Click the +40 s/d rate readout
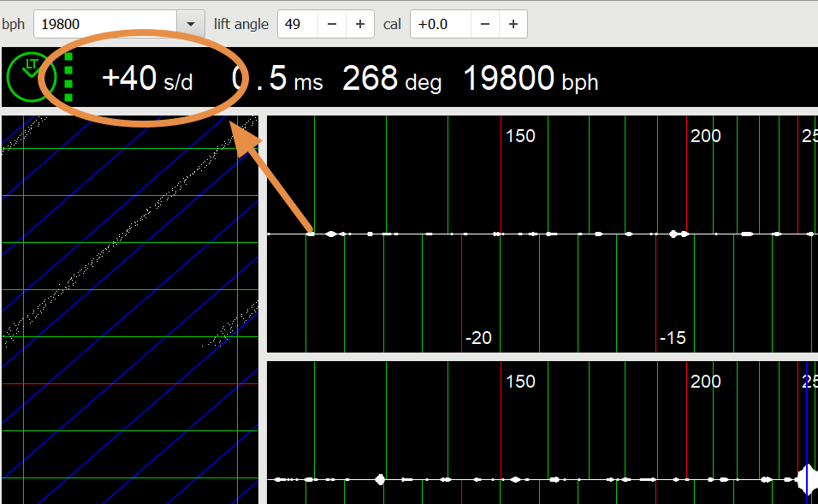818x504 pixels. [147, 79]
